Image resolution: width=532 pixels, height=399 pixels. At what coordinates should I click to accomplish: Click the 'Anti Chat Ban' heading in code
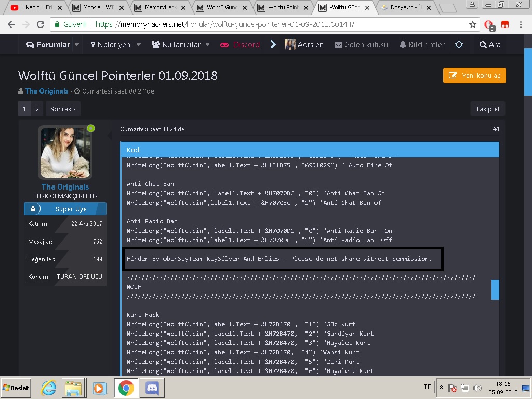(150, 184)
